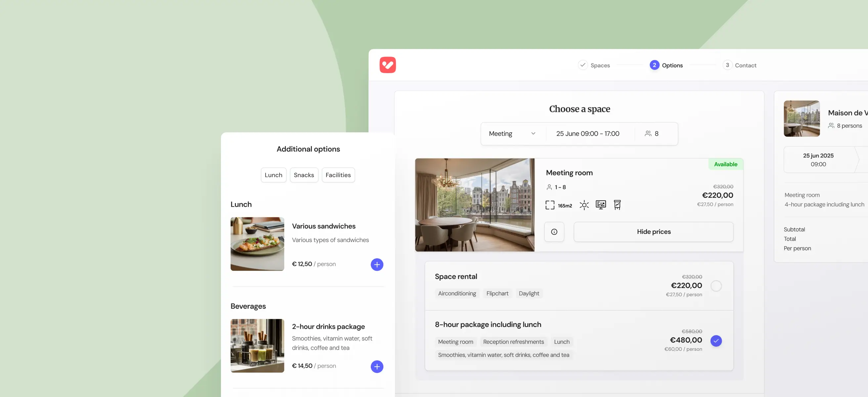Filter options by Facilities
The width and height of the screenshot is (868, 397).
click(338, 175)
